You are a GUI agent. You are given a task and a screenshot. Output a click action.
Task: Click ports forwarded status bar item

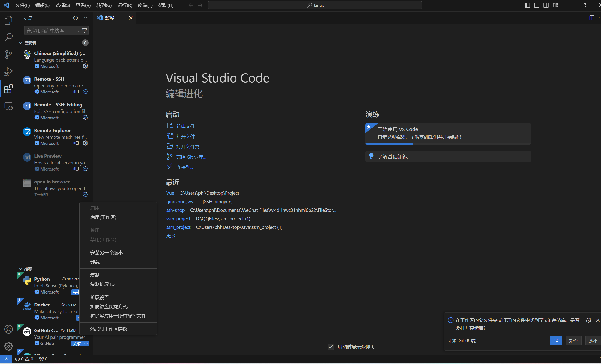pos(43,359)
